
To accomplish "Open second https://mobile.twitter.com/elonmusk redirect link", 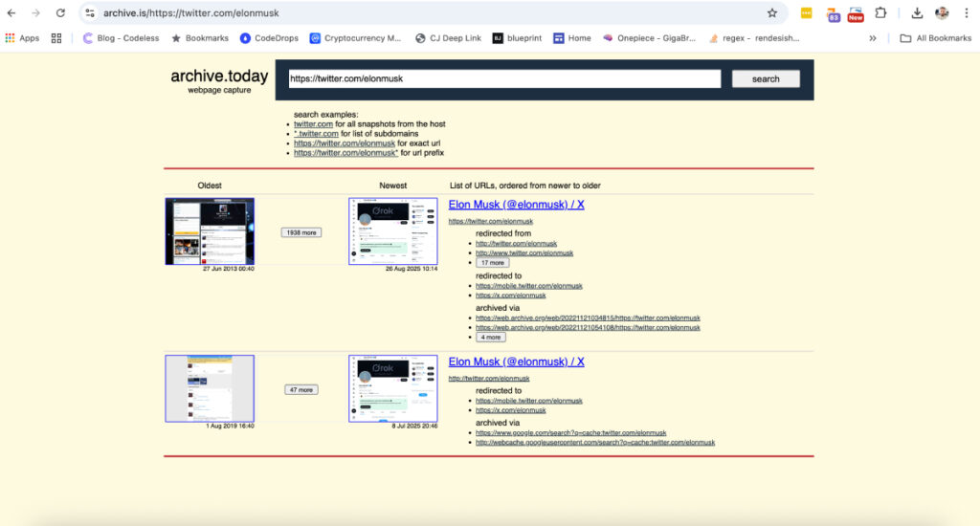I will click(x=528, y=401).
